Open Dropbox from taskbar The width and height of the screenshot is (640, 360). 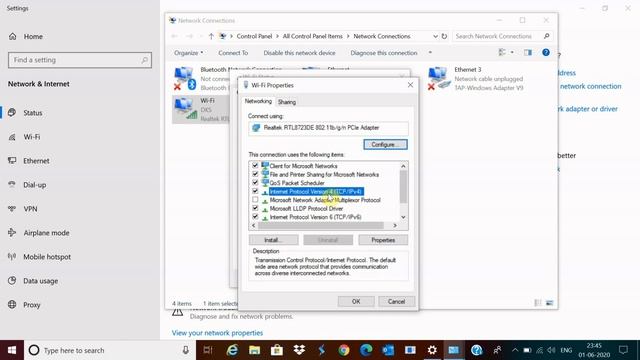click(x=299, y=350)
